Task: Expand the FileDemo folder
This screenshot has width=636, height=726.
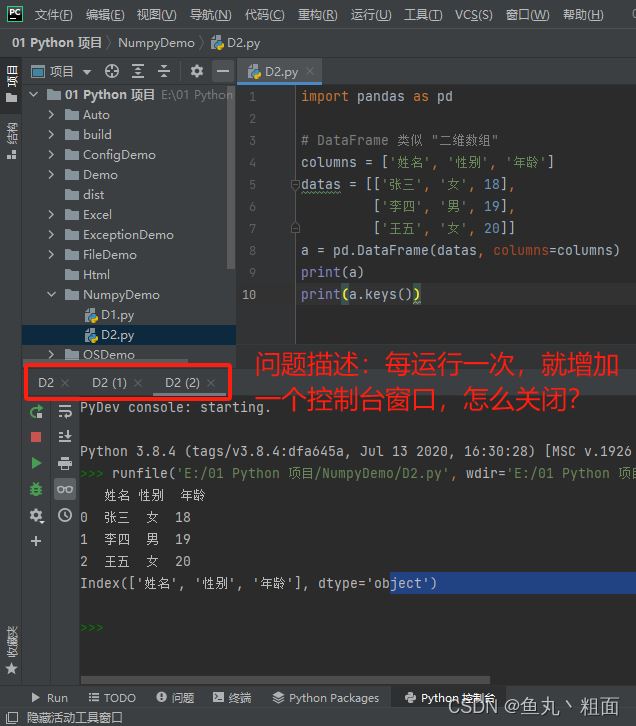Action: [51, 254]
